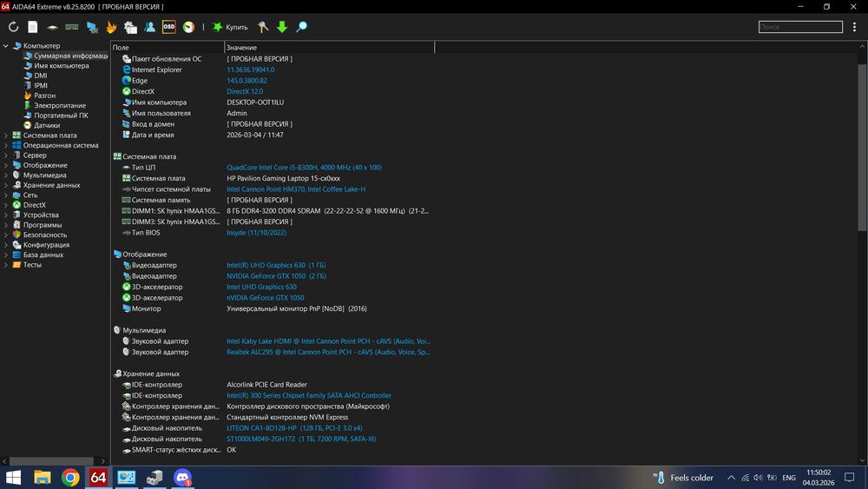Click the tree panel horizontal scrollbar
This screenshot has width=868, height=489.
[51, 460]
